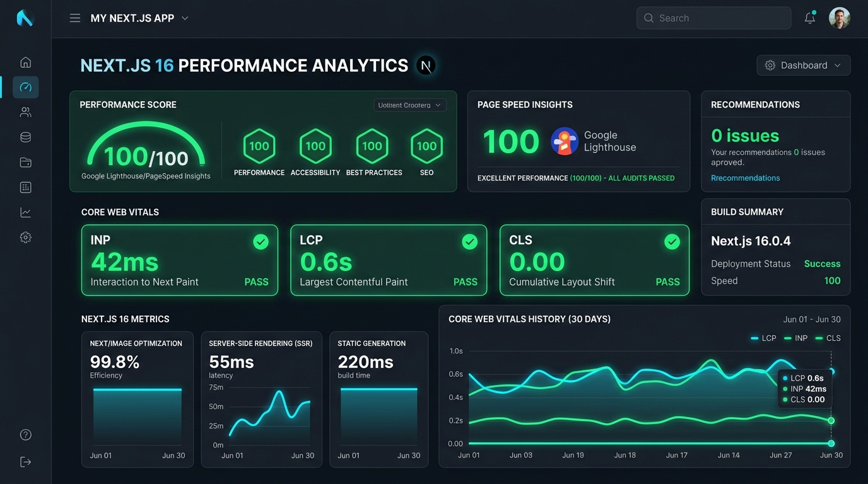Toggle the LCP series in chart legend

tap(763, 338)
